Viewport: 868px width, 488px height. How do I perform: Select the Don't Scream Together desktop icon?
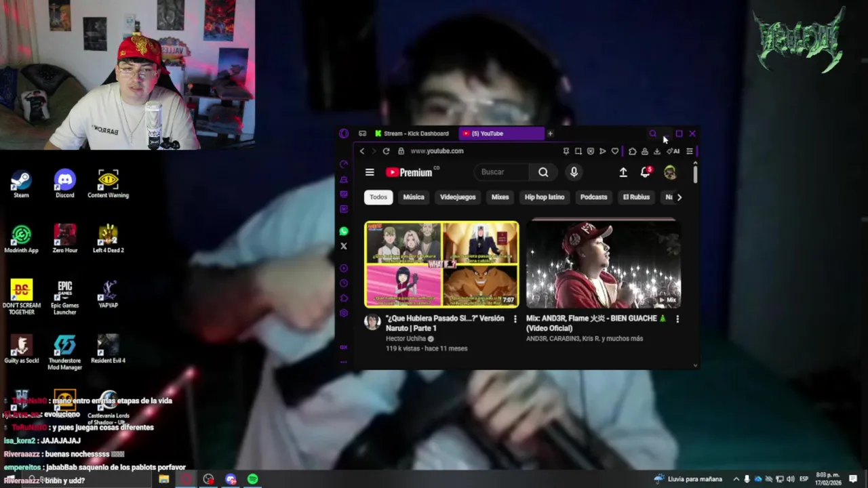pyautogui.click(x=21, y=297)
